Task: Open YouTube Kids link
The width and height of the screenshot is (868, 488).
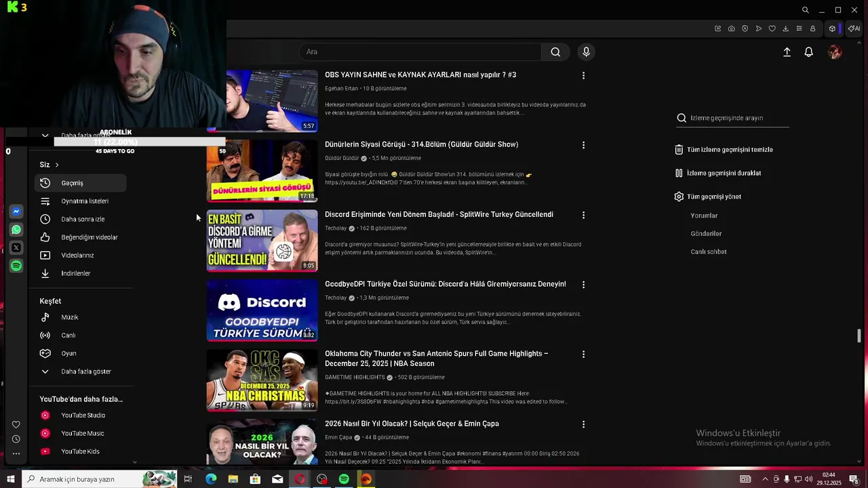Action: click(80, 451)
